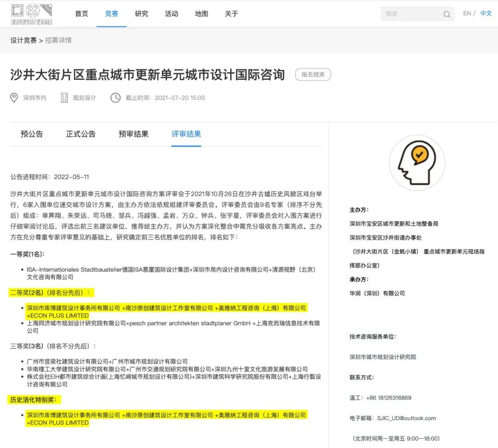This screenshot has width=498, height=448.
Task: Click the competition title heading
Action: 148,75
